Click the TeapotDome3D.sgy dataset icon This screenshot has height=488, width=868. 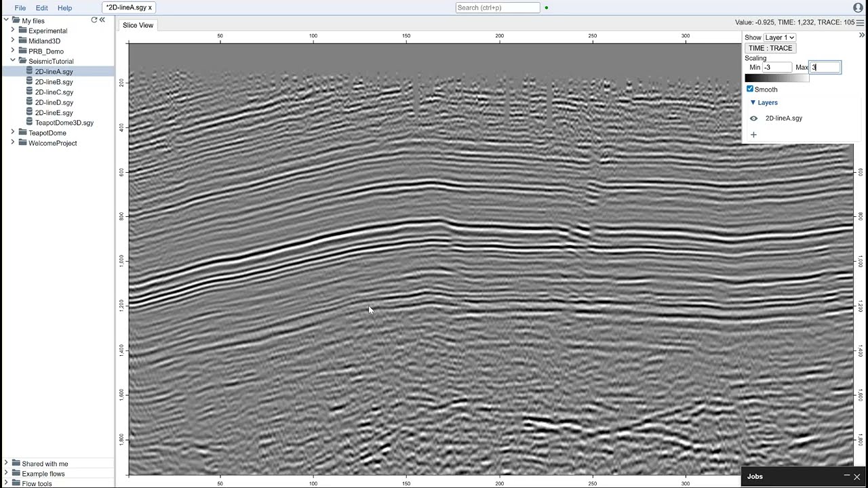click(x=29, y=122)
